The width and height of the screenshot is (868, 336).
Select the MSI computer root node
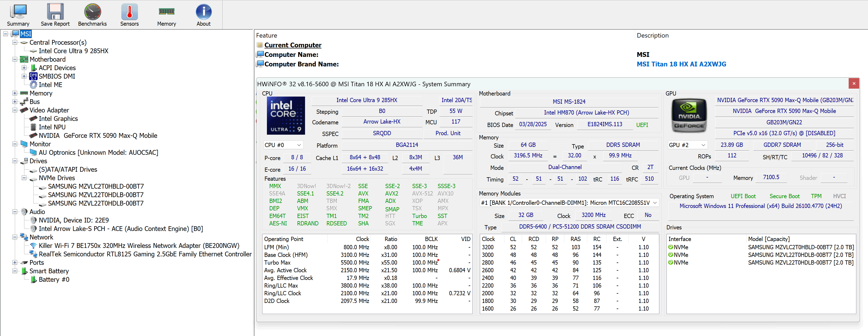(26, 34)
